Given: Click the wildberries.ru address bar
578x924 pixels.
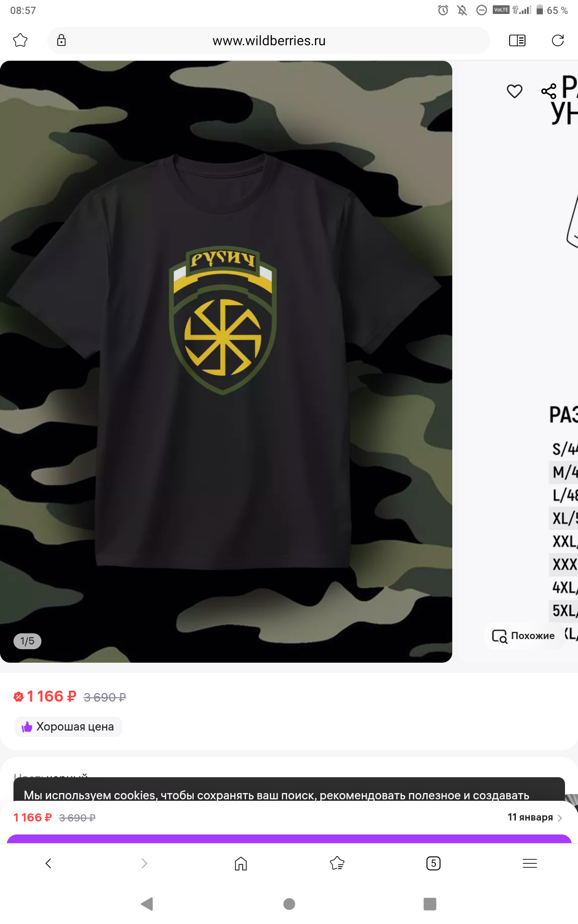Looking at the screenshot, I should tap(269, 41).
